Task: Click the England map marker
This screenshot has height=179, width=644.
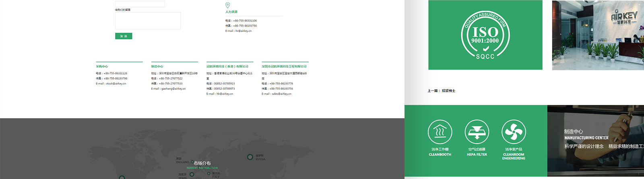Action: [x=192, y=161]
